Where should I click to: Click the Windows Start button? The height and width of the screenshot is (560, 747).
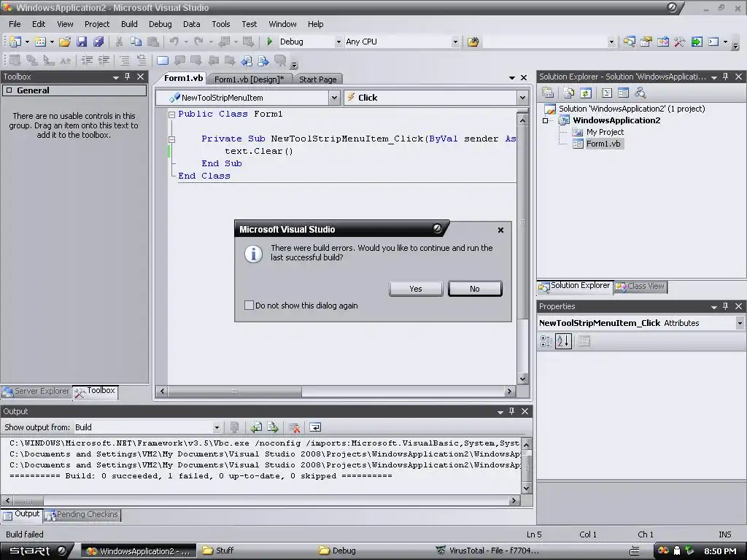[x=37, y=551]
